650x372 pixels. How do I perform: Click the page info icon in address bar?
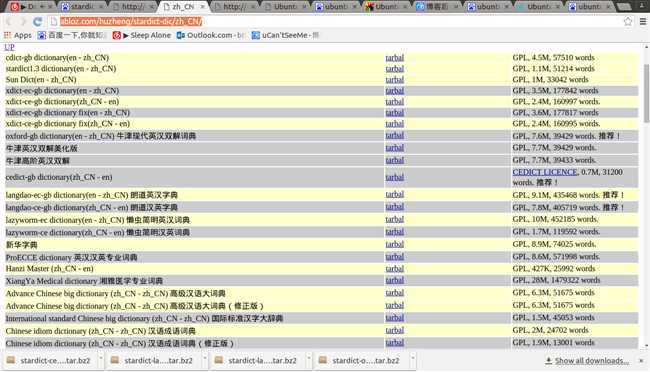[x=53, y=22]
